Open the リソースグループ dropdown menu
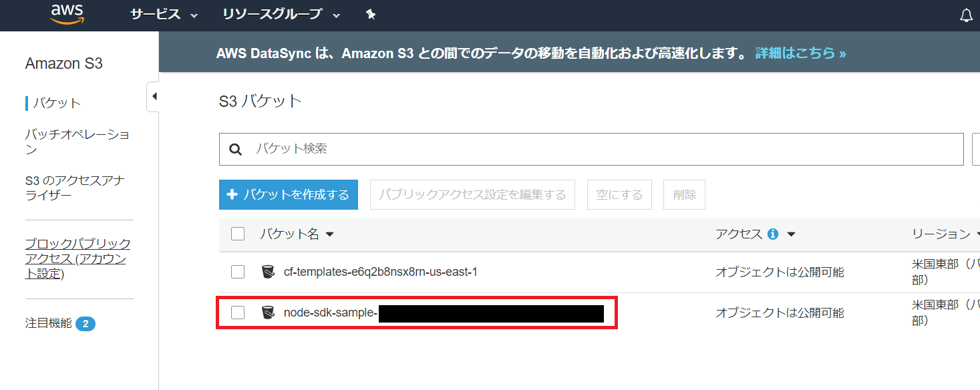980x390 pixels. pyautogui.click(x=281, y=15)
